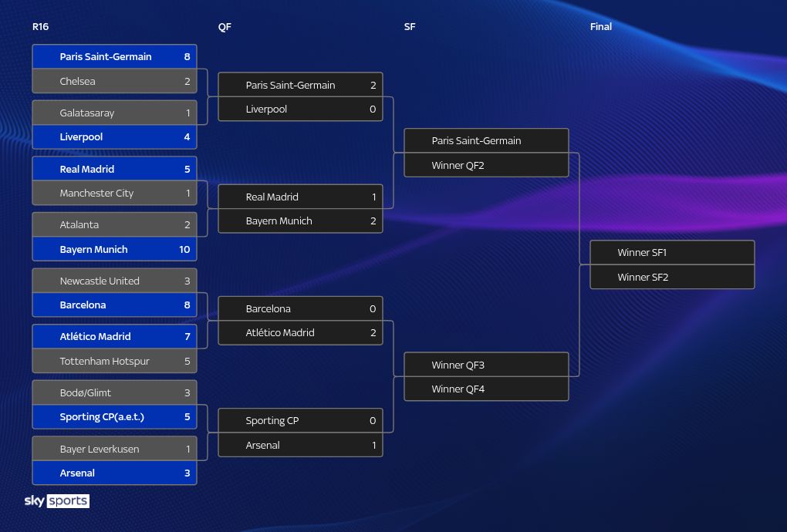Select Paris Saint-Germain in the R16 column
This screenshot has width=787, height=532.
pyautogui.click(x=114, y=57)
